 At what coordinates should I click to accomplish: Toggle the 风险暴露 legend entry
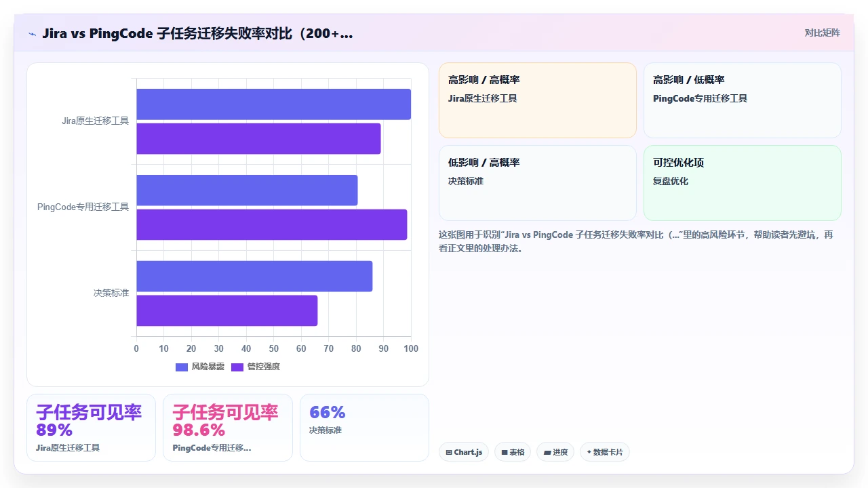click(x=200, y=367)
